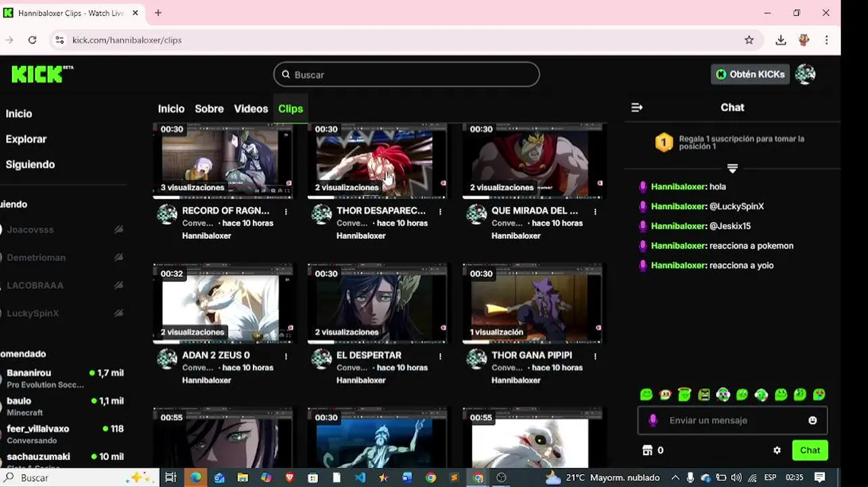Click the Buscar search field on Kick

[x=406, y=74]
